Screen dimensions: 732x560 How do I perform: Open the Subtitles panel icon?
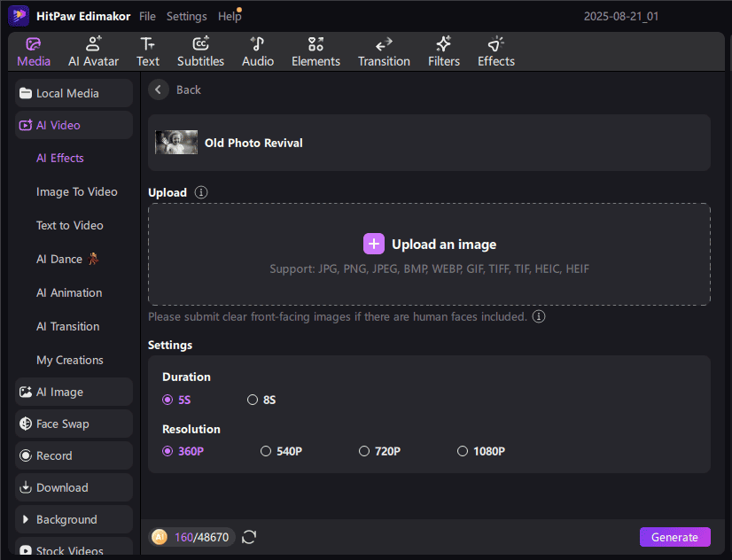coord(201,44)
